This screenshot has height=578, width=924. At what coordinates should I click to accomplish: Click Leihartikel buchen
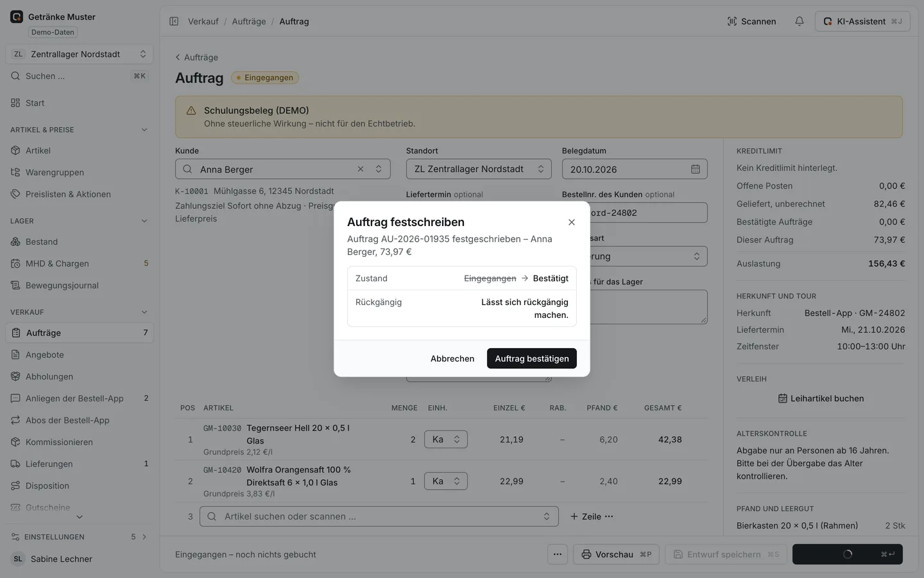pyautogui.click(x=821, y=398)
